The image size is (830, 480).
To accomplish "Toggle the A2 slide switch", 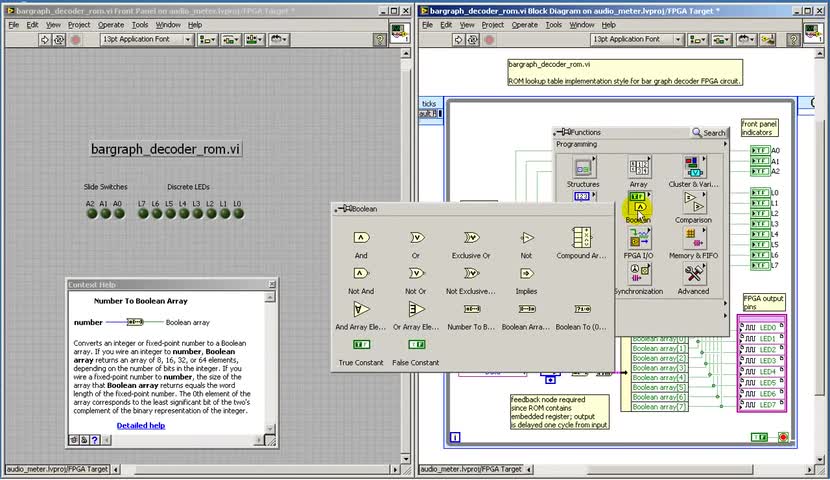I will 90,213.
